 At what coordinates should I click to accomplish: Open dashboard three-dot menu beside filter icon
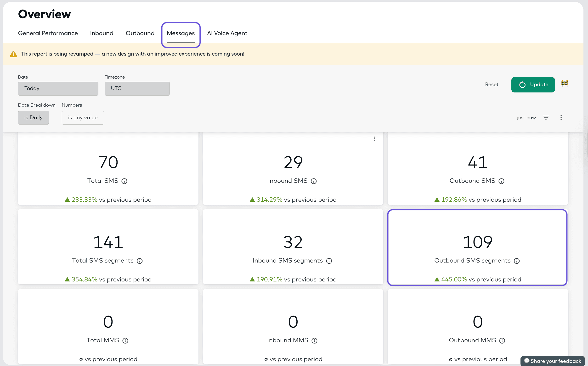(x=561, y=118)
